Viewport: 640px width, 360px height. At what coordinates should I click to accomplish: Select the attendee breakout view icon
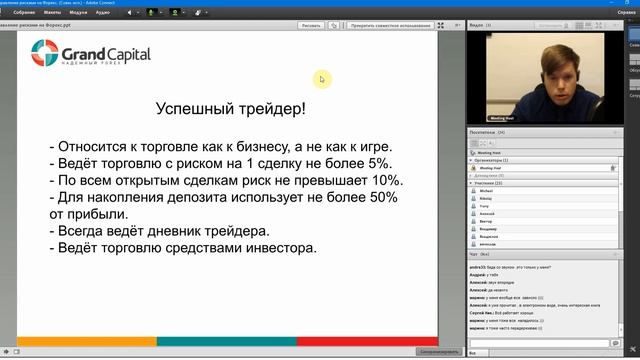tap(483, 143)
